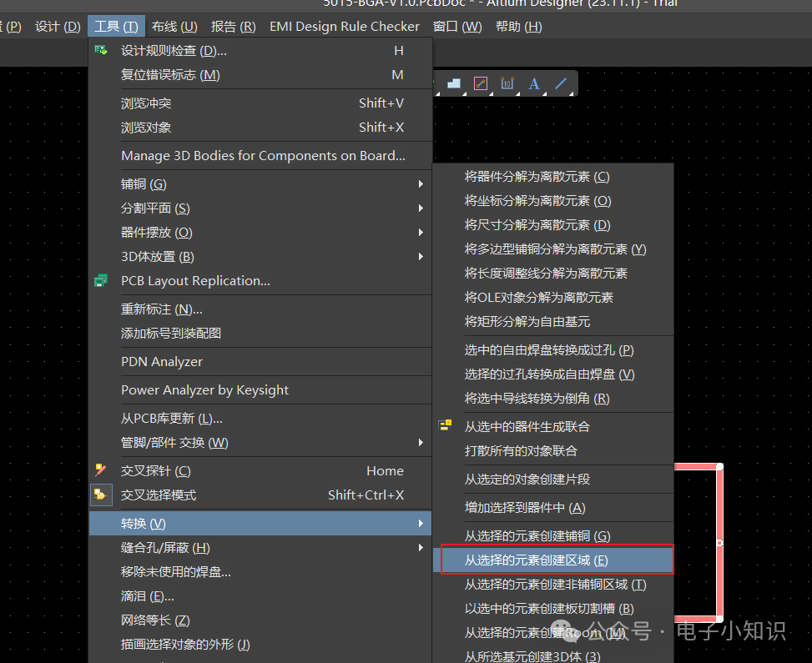Choose 移除未使用的焊盘... item
This screenshot has width=812, height=663.
click(260, 572)
